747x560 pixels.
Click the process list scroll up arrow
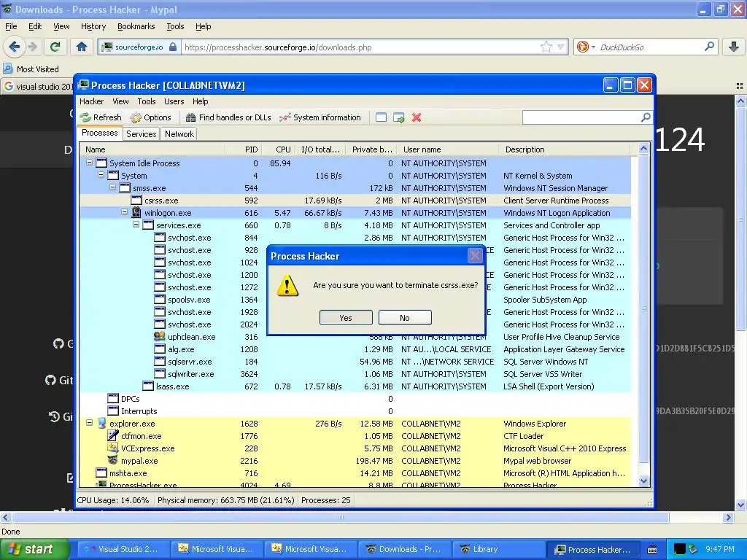[x=643, y=149]
